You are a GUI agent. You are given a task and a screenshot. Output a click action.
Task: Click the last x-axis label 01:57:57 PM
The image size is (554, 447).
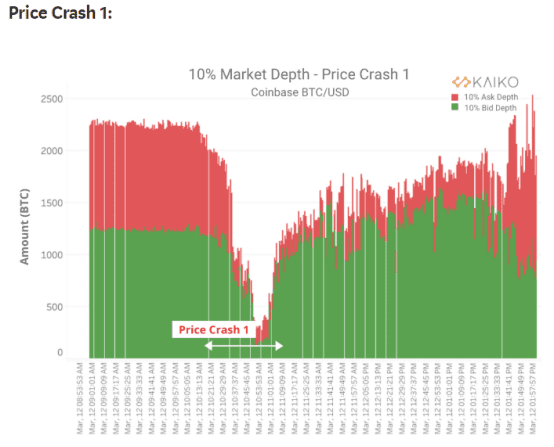(533, 398)
